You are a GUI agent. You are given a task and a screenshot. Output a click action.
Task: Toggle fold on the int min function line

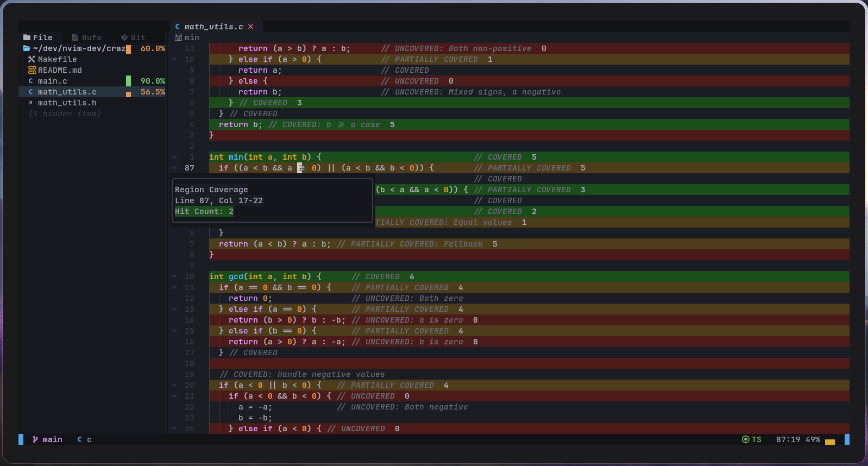click(x=174, y=157)
